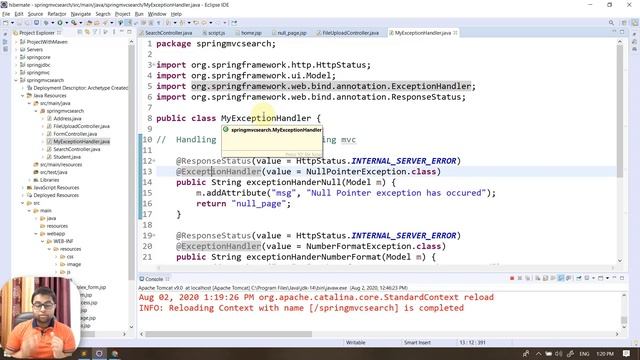The height and width of the screenshot is (360, 640).
Task: Click the Pin Console icon
Action: [579, 278]
